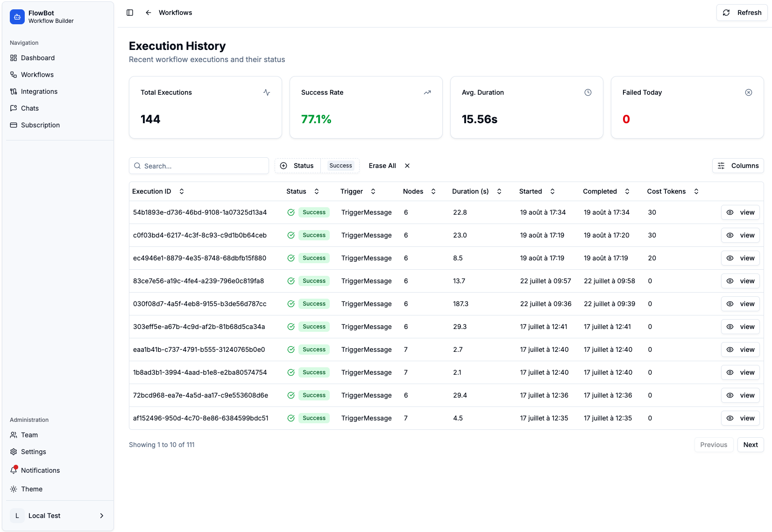Open the Status filter toggle
Screen dimensions: 772x532
point(297,166)
